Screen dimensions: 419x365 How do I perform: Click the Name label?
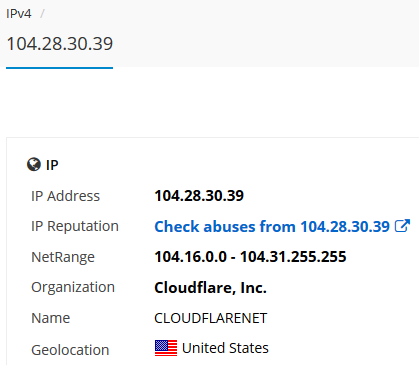click(x=51, y=318)
